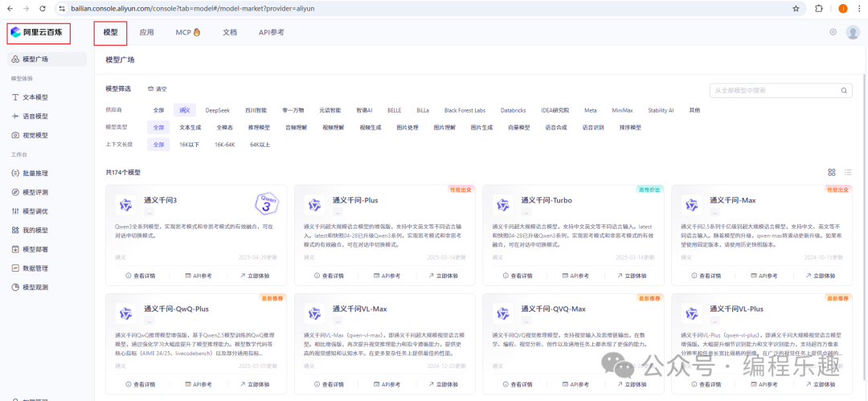Open 模型广场 in the sidebar
The width and height of the screenshot is (868, 401).
pyautogui.click(x=47, y=59)
